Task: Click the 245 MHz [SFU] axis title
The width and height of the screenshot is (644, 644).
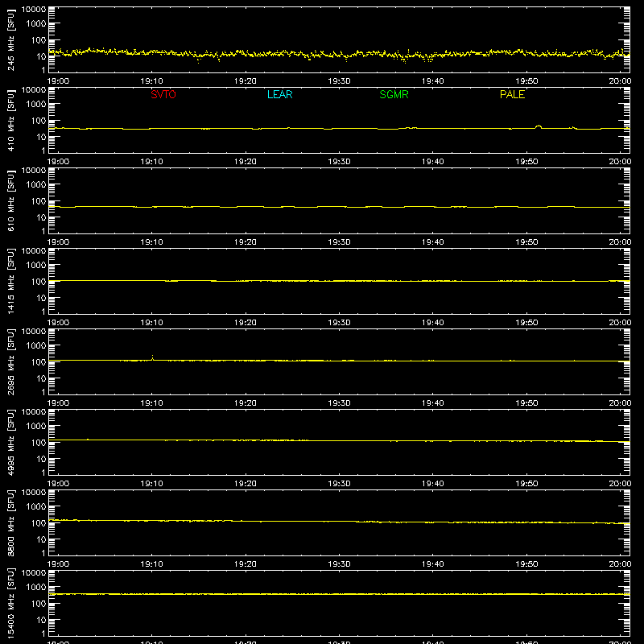Action: point(11,39)
